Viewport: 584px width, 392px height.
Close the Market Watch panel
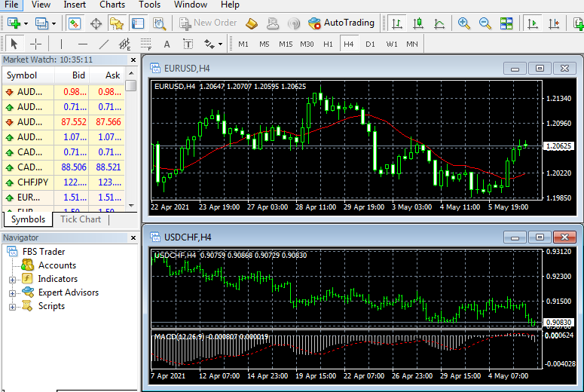[133, 60]
